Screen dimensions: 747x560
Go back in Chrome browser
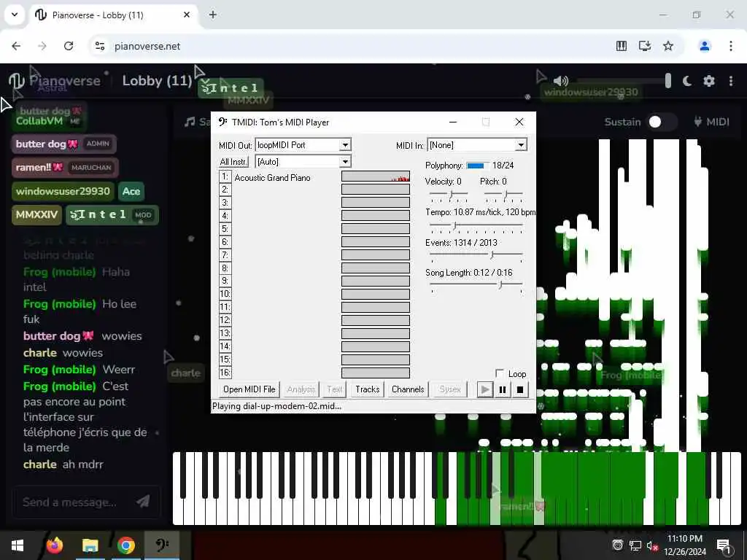pos(16,46)
